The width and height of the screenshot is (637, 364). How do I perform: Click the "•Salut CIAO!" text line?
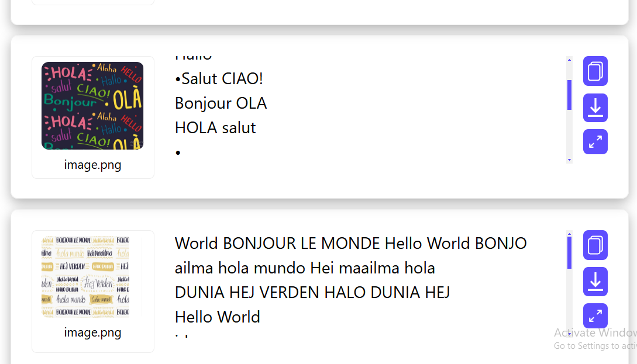coord(219,78)
